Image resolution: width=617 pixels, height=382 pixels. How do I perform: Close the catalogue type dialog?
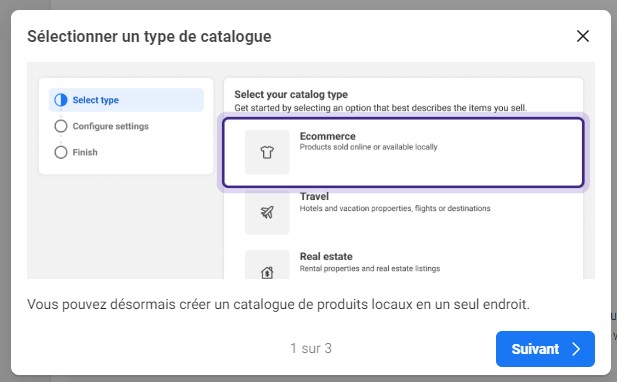pyautogui.click(x=582, y=36)
